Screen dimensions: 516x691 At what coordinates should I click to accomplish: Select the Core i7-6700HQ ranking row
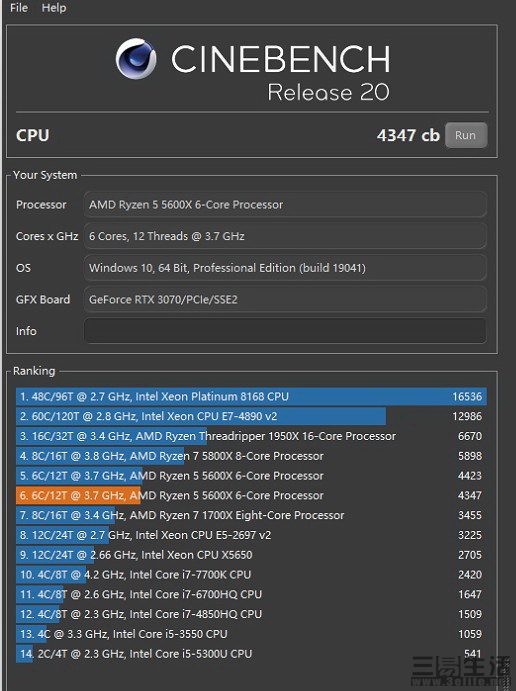251,594
